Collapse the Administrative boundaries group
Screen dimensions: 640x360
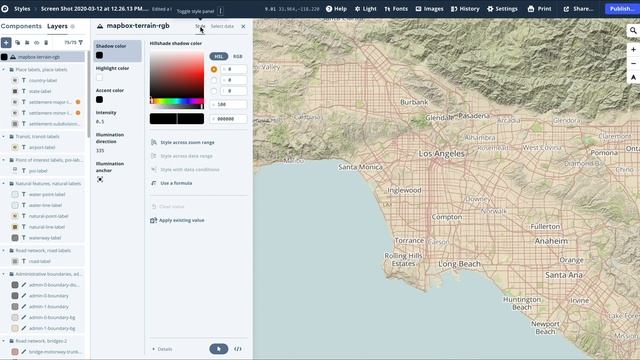(4, 274)
